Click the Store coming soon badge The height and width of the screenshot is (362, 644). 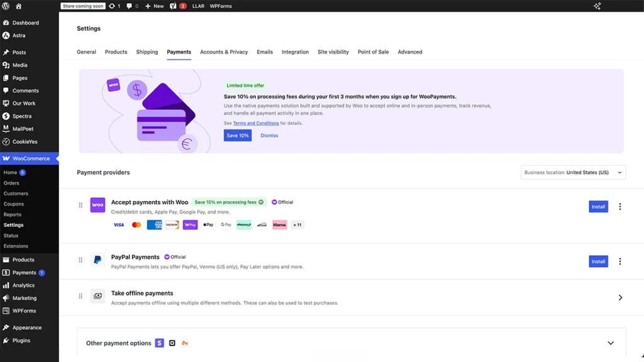[83, 6]
